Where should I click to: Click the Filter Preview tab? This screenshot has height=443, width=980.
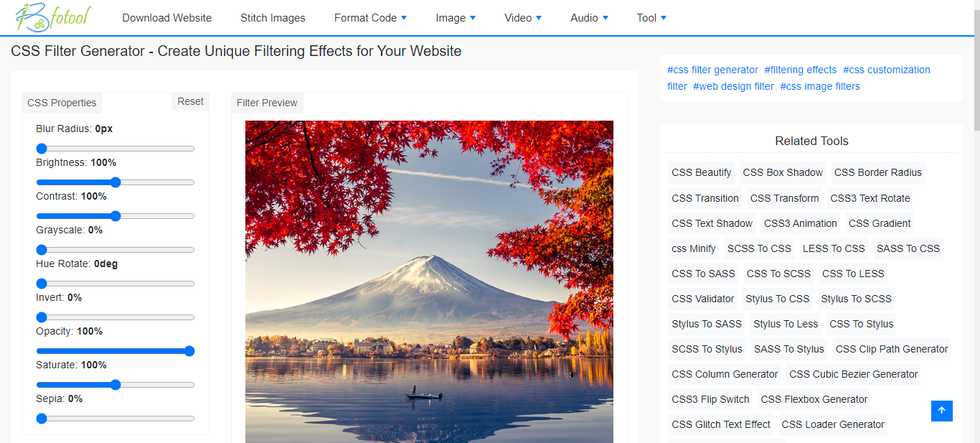[266, 102]
